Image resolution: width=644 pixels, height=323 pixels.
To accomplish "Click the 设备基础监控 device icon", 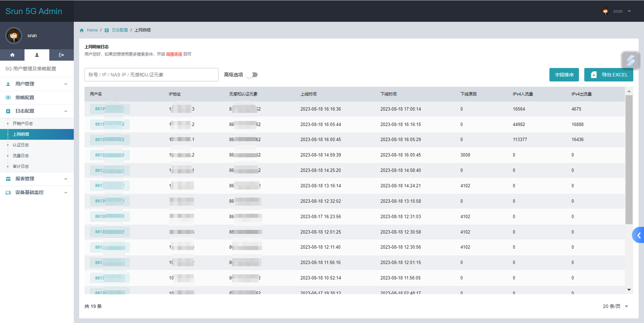I will tap(8, 193).
